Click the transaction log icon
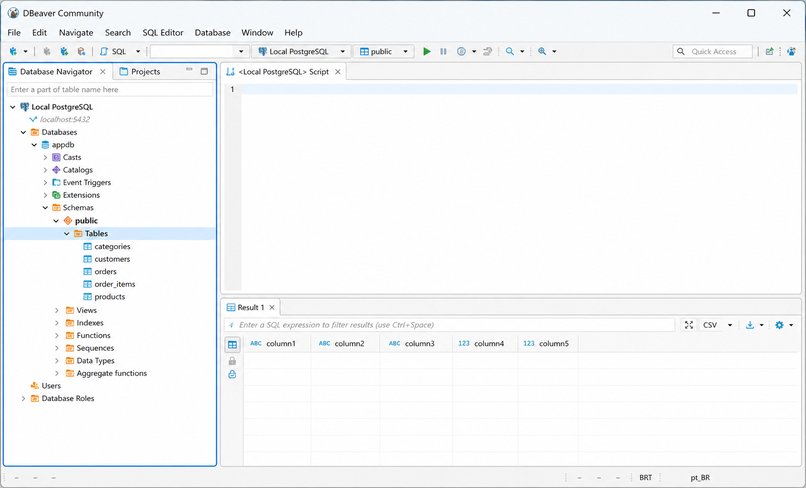Image resolution: width=806 pixels, height=488 pixels. click(x=488, y=51)
